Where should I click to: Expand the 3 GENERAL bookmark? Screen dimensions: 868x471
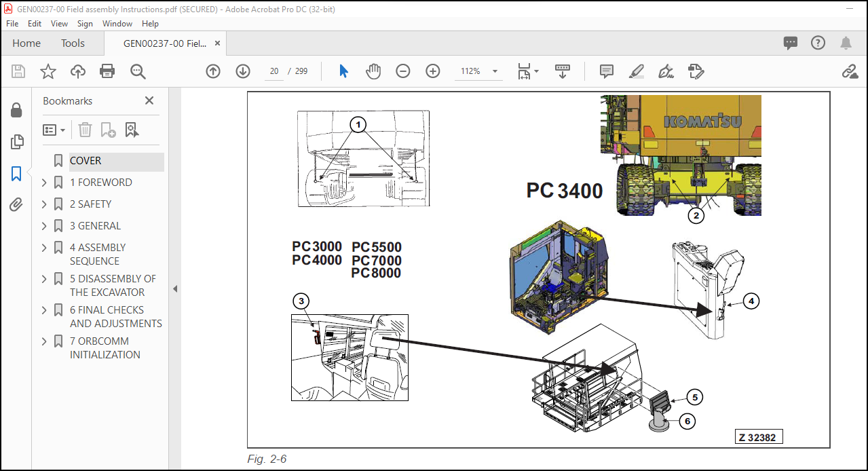point(45,226)
